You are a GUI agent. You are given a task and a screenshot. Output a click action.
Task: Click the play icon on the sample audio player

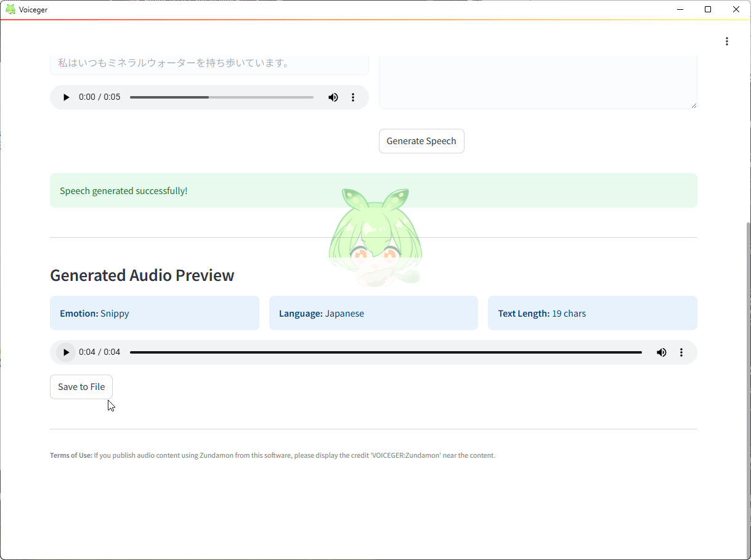click(66, 97)
